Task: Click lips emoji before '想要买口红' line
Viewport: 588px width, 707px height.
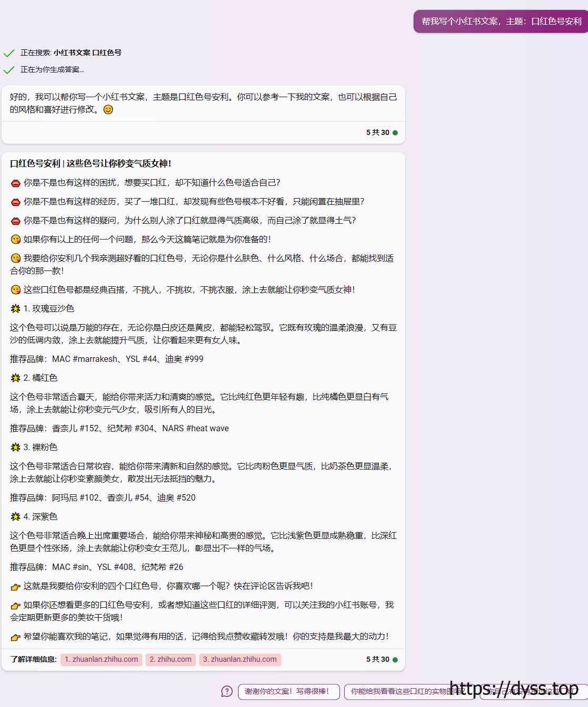Action: point(16,183)
